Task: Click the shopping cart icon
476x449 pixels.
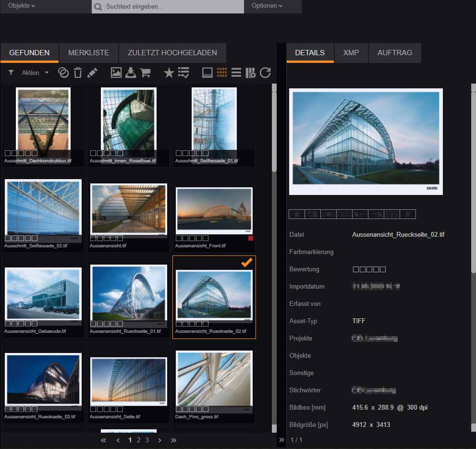Action: (146, 73)
